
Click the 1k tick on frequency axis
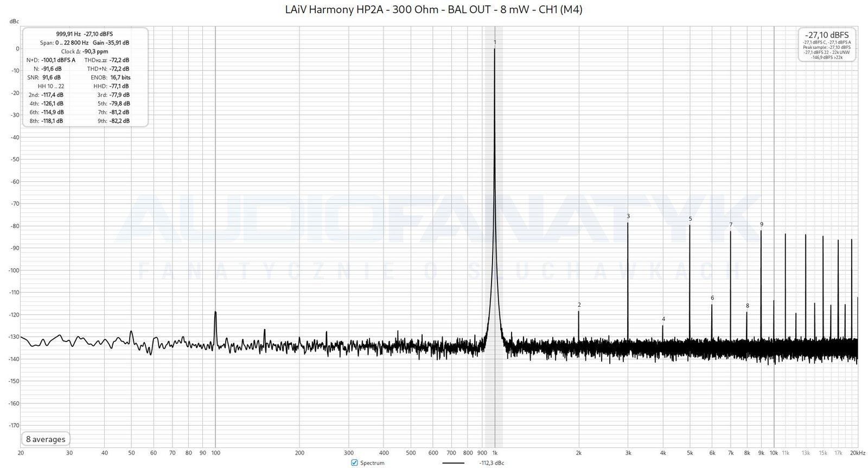(495, 453)
